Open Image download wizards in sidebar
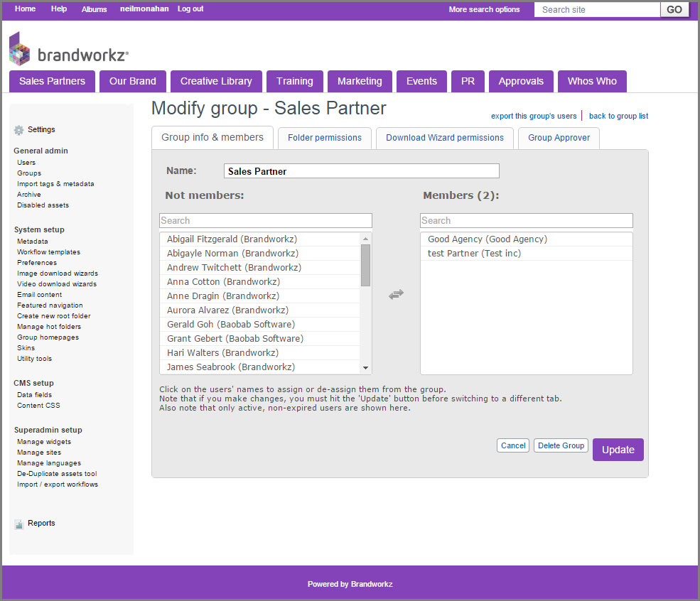The height and width of the screenshot is (601, 700). point(58,274)
